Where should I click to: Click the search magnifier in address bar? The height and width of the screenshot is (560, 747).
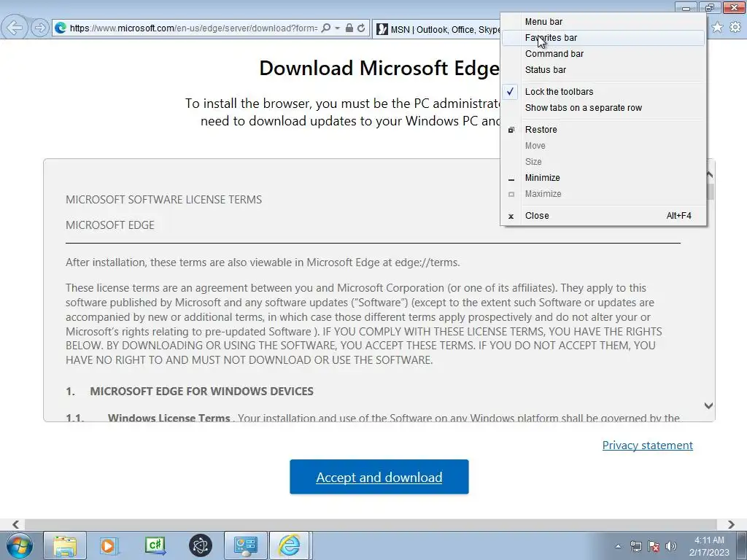point(326,28)
